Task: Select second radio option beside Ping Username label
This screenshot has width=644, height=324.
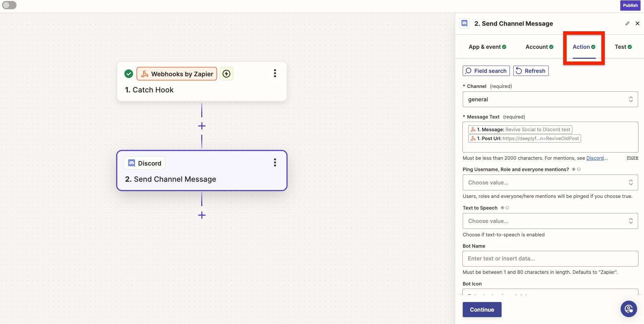Action: (579, 169)
